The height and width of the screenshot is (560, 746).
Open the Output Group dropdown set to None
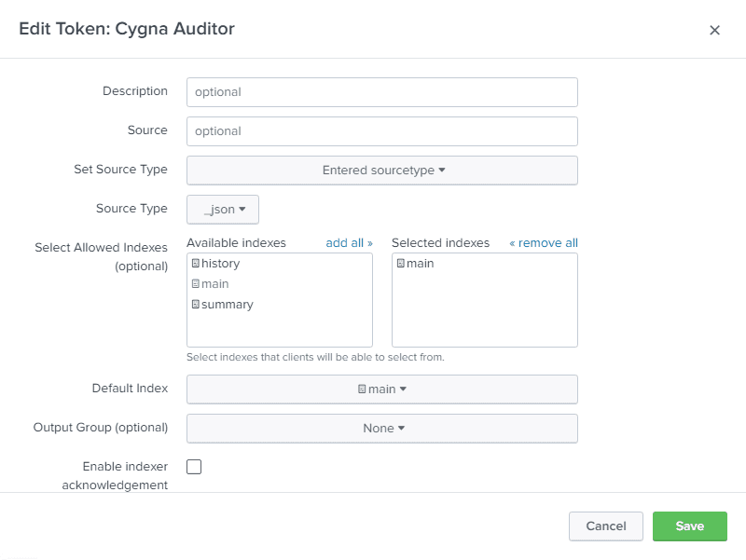tap(381, 428)
